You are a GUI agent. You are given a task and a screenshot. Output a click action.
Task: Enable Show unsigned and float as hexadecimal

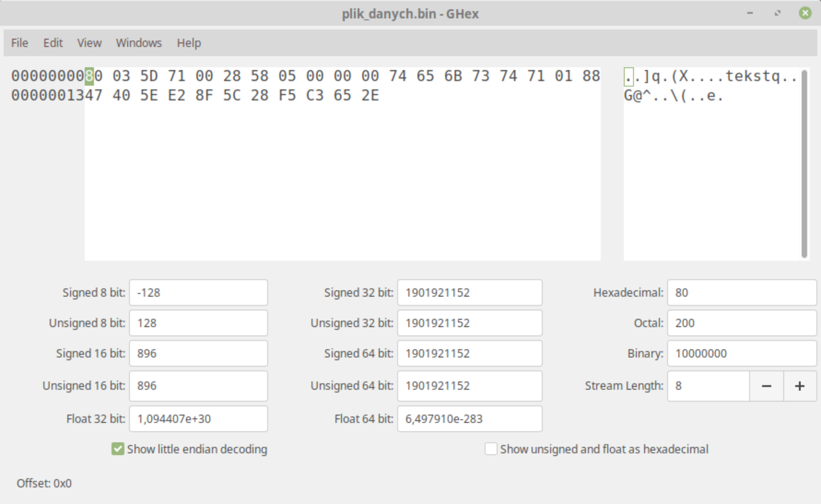coord(491,449)
